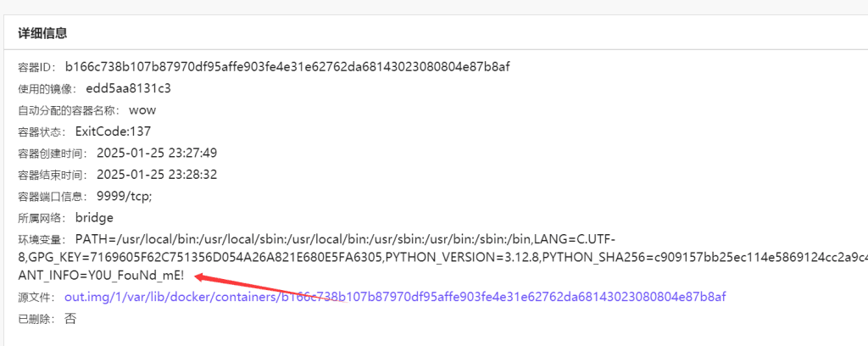Screen dimensions: 868x346
Task: Click the 详细信息 panel header
Action: click(42, 33)
